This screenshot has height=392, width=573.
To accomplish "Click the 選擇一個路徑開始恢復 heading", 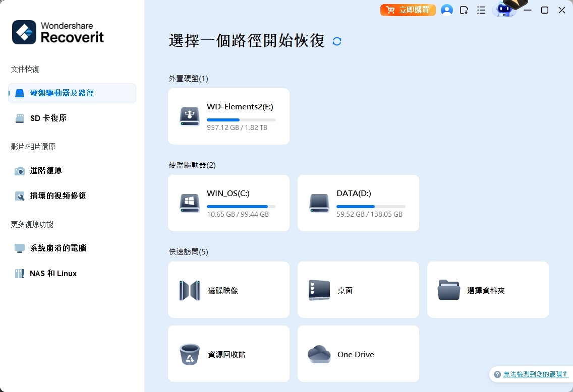I will pyautogui.click(x=247, y=40).
